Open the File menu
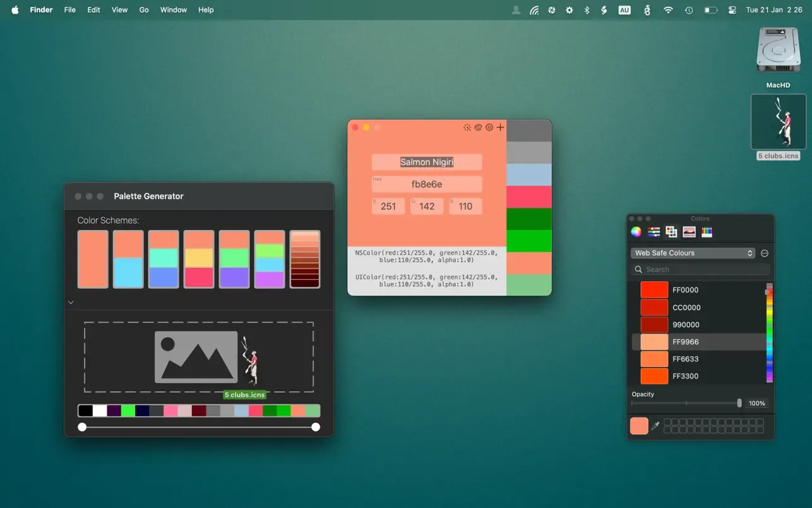Screen dimensions: 812x508 click(70, 10)
